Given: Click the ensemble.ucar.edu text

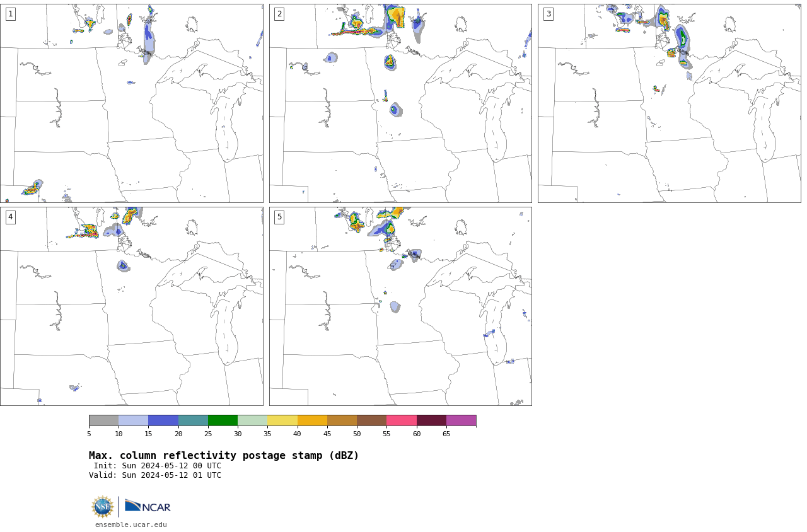Looking at the screenshot, I should pyautogui.click(x=131, y=524).
